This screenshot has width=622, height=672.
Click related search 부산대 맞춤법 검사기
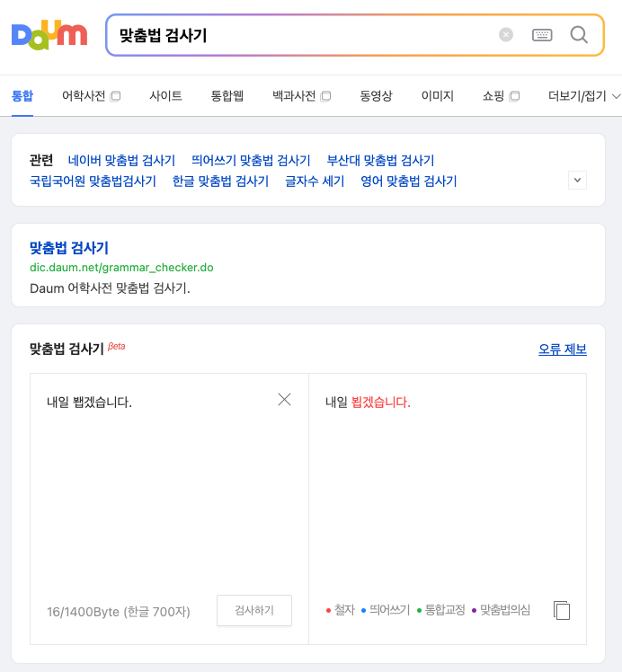(x=380, y=160)
